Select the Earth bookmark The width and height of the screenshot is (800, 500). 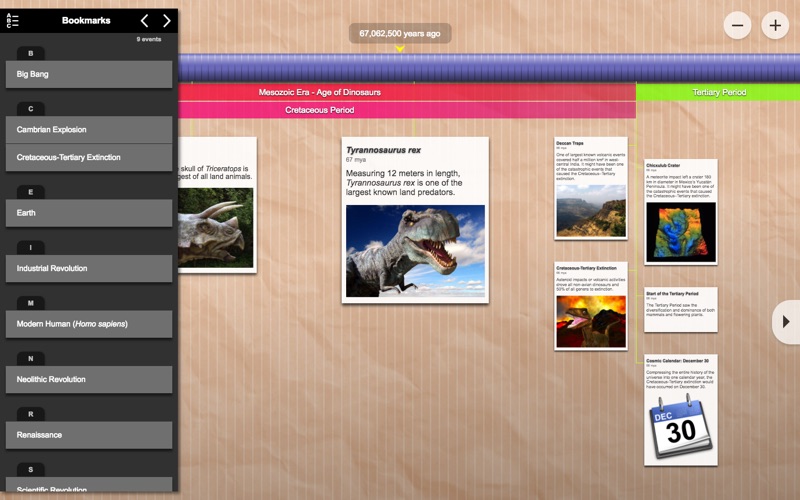click(89, 213)
